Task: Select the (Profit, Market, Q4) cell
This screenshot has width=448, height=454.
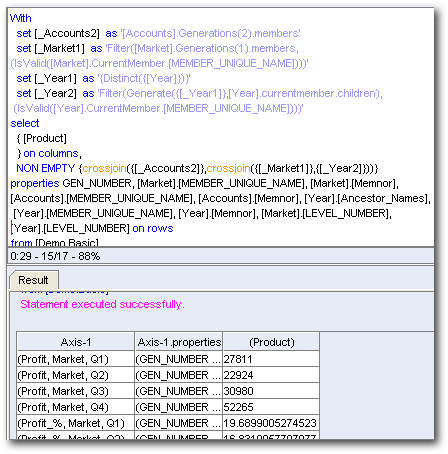Action: tap(76, 407)
